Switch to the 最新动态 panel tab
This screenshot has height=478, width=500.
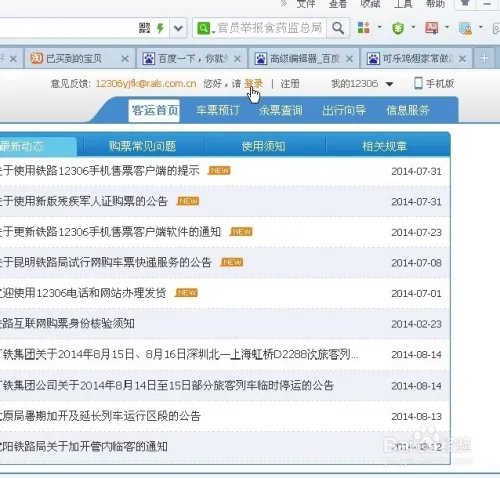38,146
